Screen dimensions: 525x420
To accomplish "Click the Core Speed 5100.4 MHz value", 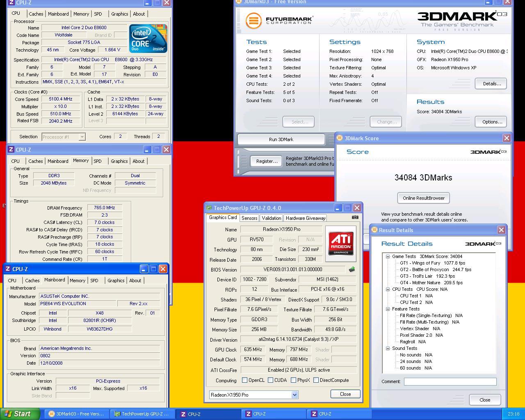I will [x=61, y=99].
